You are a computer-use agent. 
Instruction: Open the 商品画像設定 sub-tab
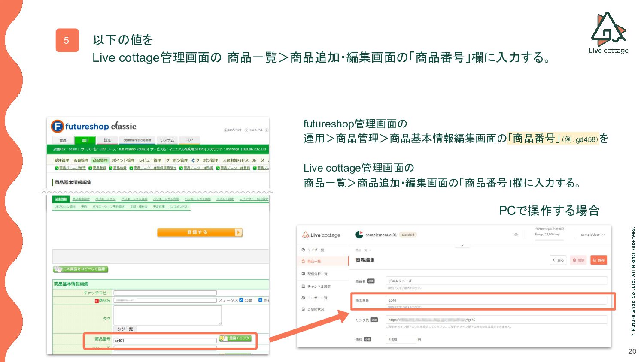(81, 199)
